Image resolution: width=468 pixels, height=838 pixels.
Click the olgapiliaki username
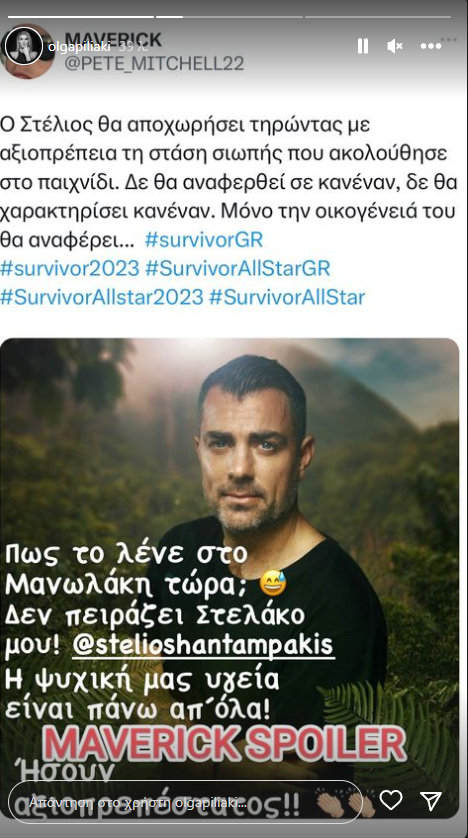click(80, 46)
